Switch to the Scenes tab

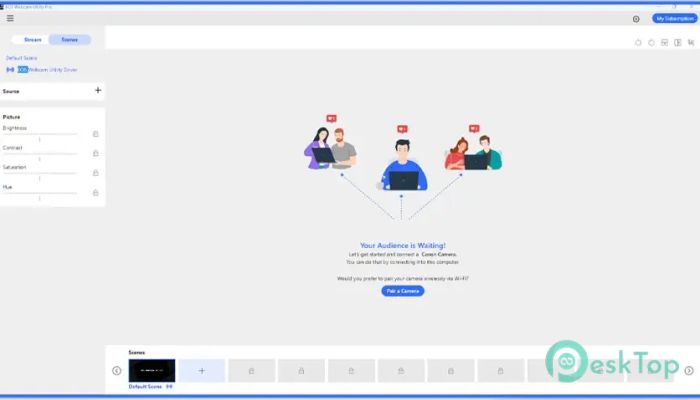(x=70, y=40)
